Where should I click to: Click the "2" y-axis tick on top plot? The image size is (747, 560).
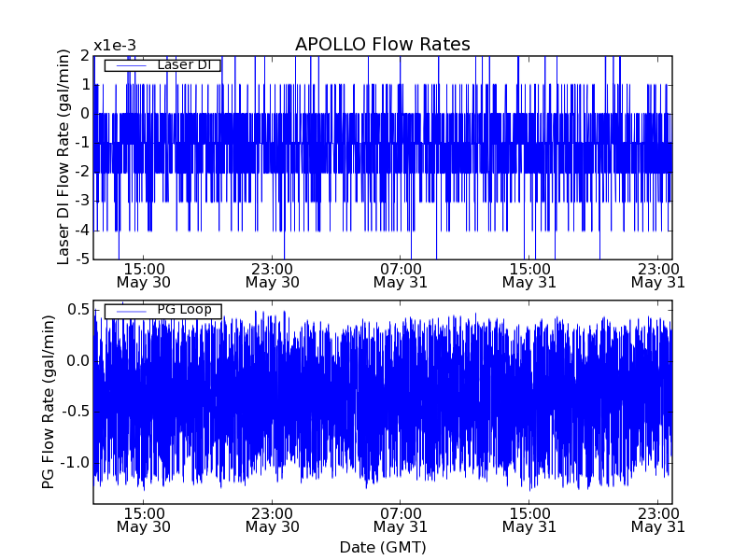click(x=85, y=55)
